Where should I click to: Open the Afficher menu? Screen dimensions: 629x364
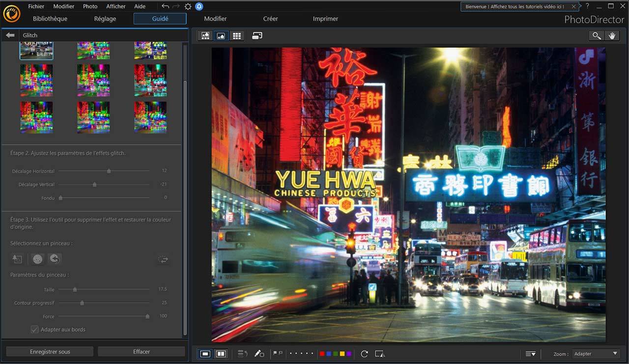point(116,6)
